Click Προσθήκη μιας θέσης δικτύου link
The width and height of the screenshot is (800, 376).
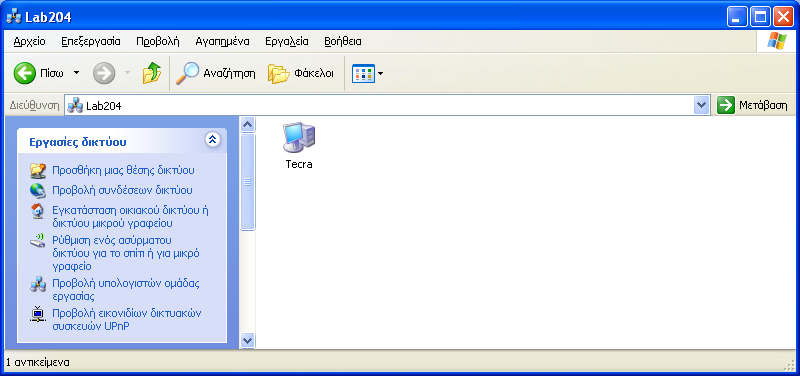tap(123, 170)
